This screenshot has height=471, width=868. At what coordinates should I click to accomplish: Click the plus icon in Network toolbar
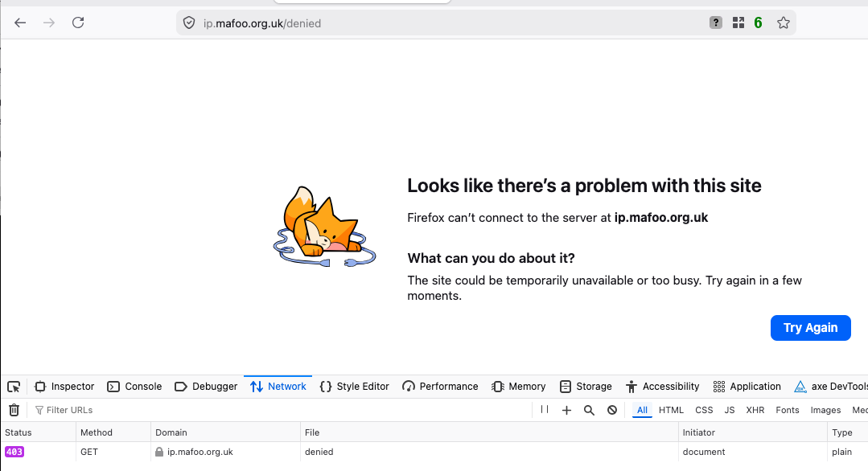point(566,410)
